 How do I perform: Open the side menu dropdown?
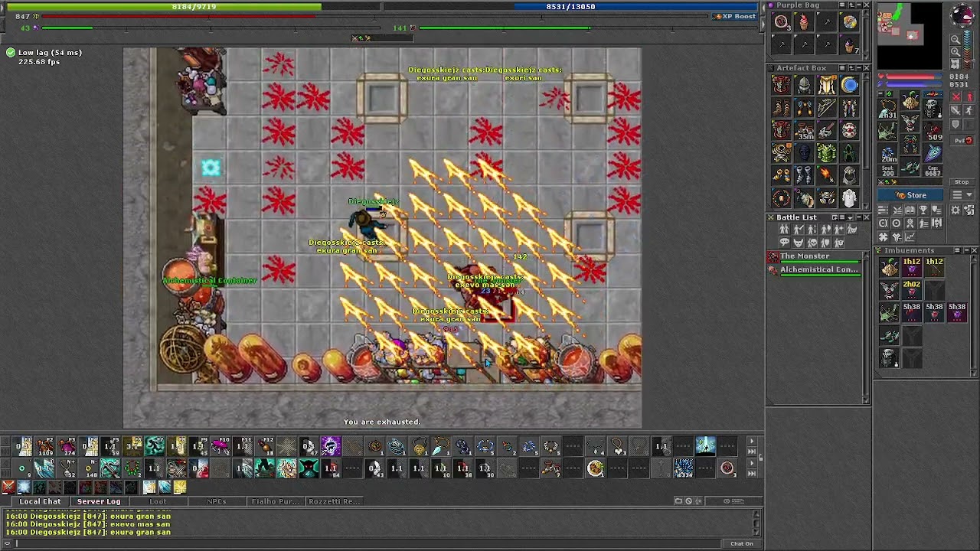tap(962, 194)
